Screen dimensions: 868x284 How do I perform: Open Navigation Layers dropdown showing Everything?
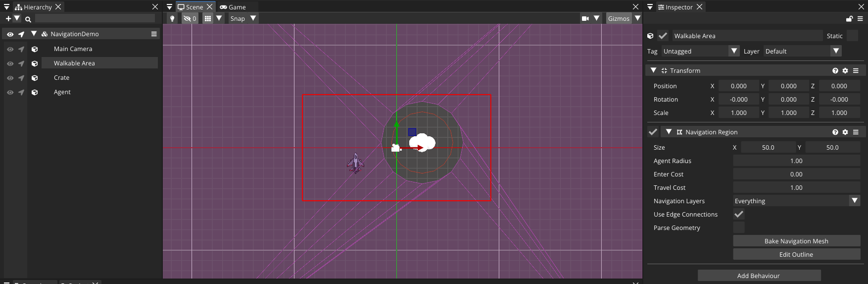coord(797,201)
